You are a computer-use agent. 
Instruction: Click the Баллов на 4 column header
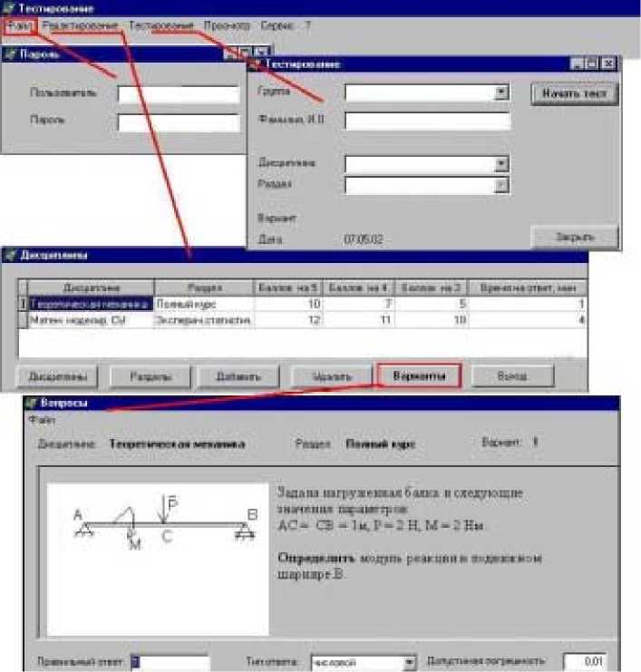pyautogui.click(x=358, y=287)
